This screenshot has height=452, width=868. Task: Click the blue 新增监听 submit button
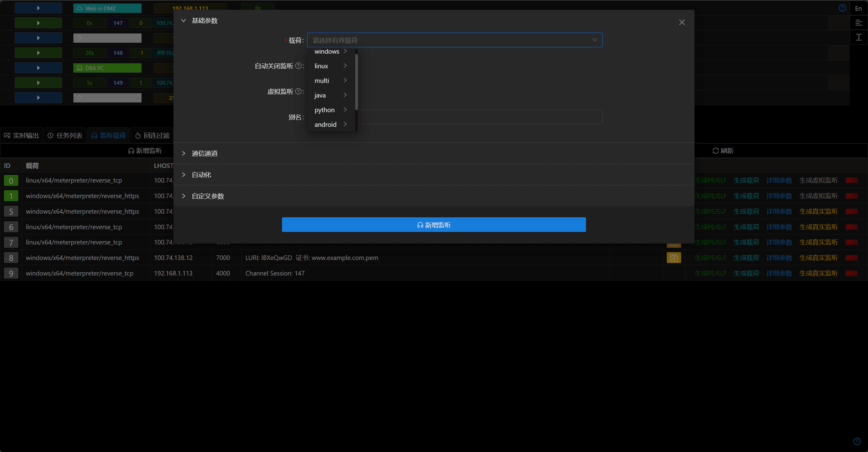434,225
